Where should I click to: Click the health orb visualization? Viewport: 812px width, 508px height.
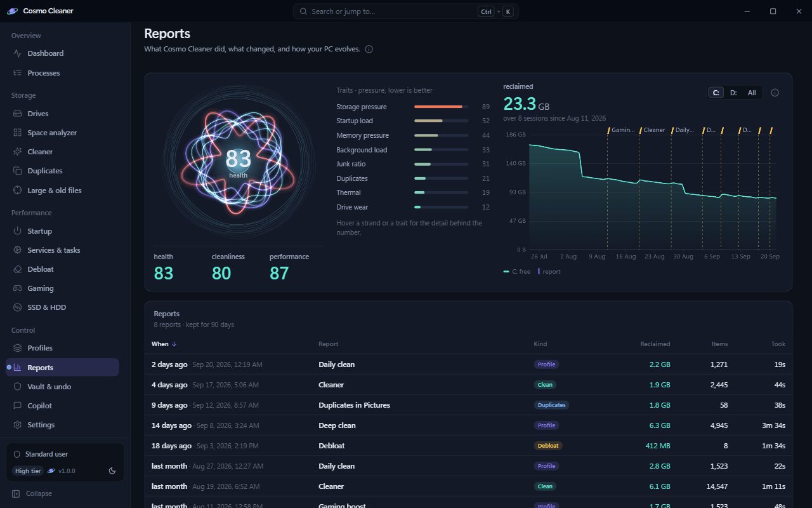click(x=238, y=162)
